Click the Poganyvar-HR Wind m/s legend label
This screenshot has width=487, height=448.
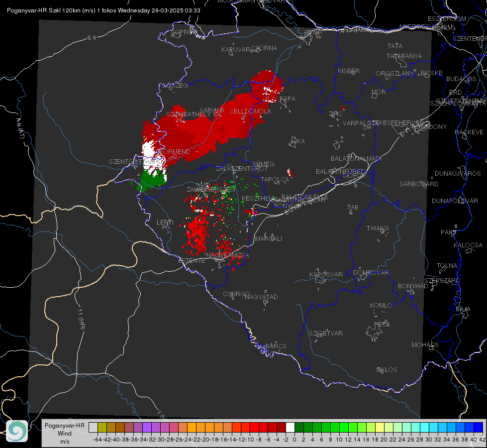tap(65, 434)
